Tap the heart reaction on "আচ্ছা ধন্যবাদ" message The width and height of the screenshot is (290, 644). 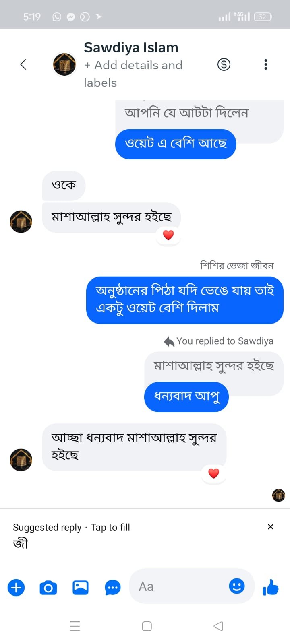[213, 473]
